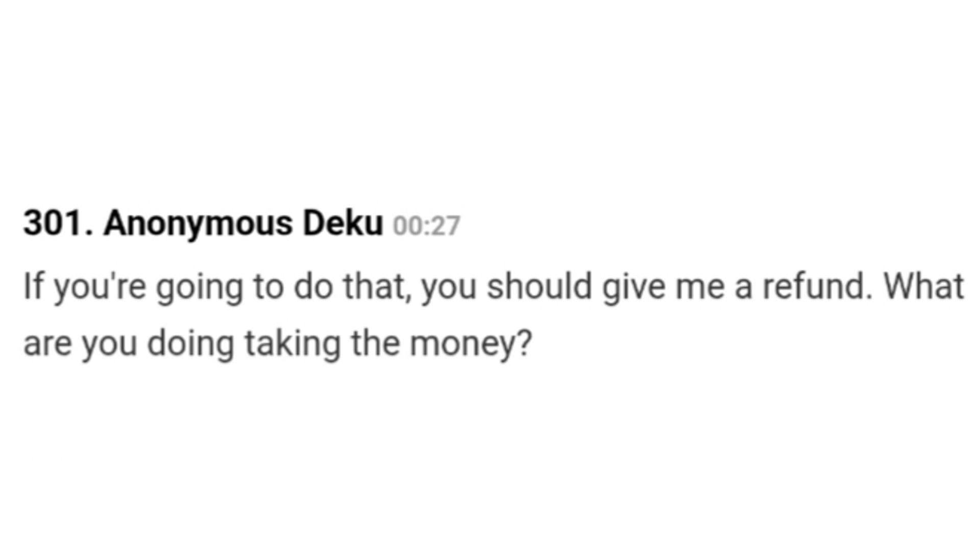
Task: Click the word "are" starting the second line
Action: (47, 343)
